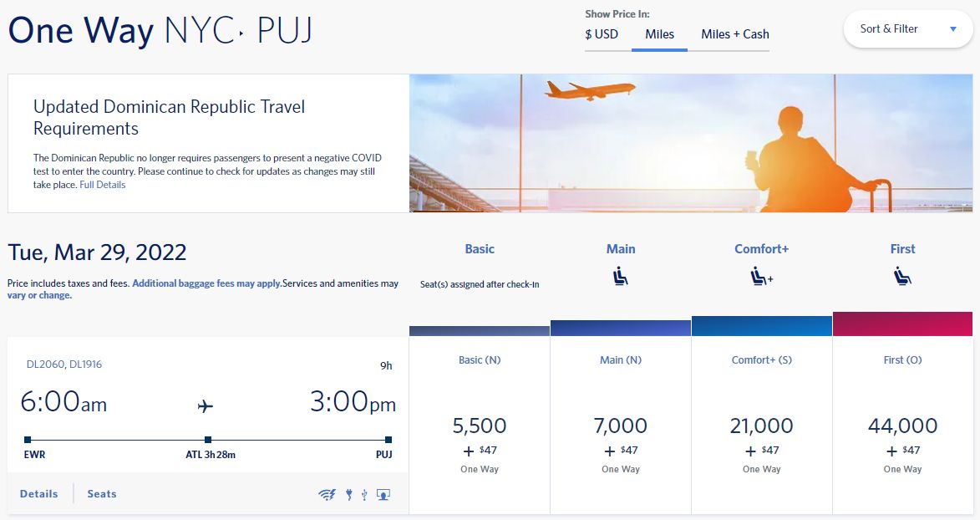Open the Sort & Filter dropdown
Viewport: 980px width, 520px height.
(907, 28)
